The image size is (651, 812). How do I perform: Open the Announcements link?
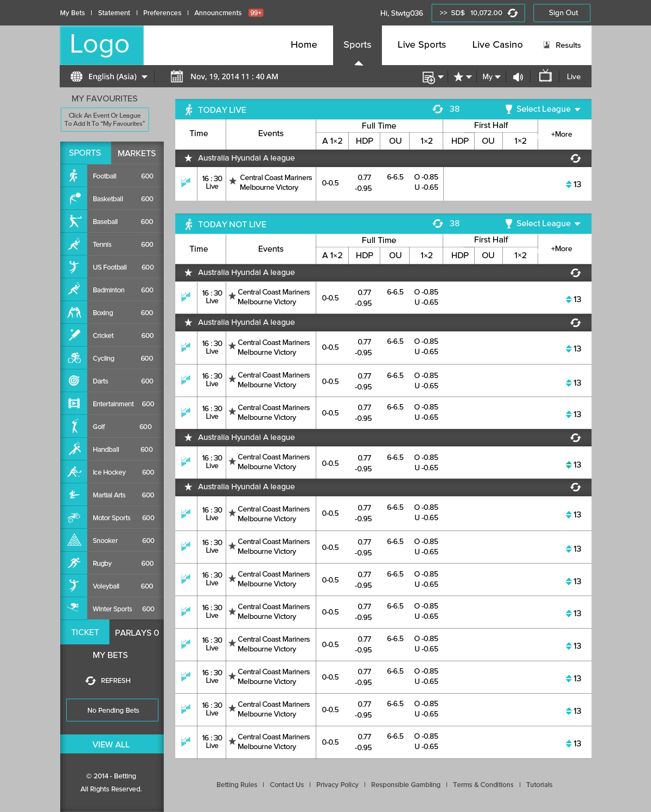tap(218, 13)
